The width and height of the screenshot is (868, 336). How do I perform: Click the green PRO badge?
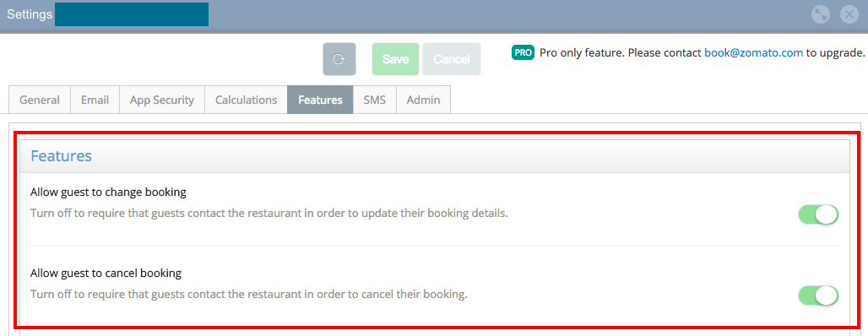click(523, 53)
